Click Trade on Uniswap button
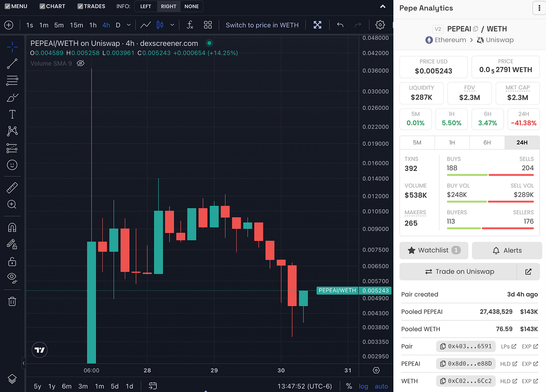This screenshot has height=392, width=546. point(458,272)
